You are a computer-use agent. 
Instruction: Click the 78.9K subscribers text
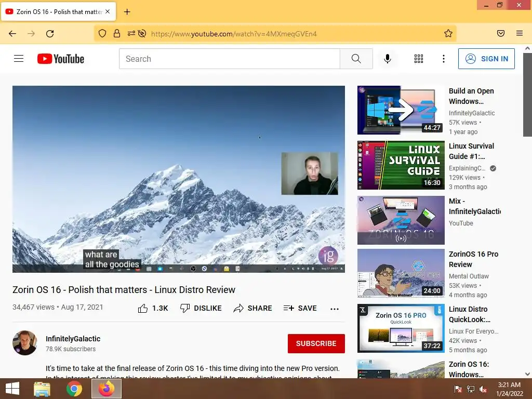click(71, 349)
